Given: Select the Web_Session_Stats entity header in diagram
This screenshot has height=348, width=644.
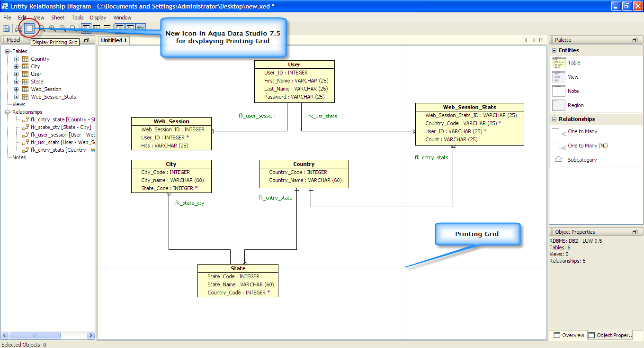Looking at the screenshot, I should point(470,107).
